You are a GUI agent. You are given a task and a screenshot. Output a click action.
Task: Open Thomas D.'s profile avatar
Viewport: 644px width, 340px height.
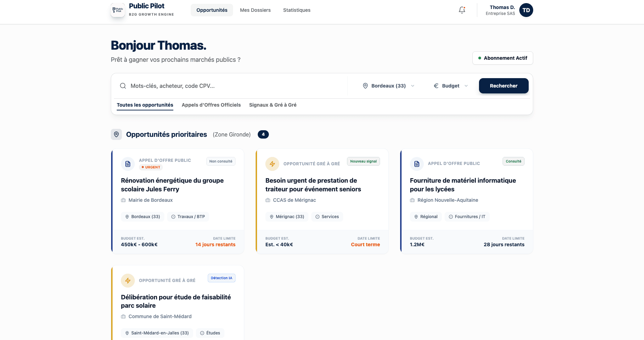point(526,10)
